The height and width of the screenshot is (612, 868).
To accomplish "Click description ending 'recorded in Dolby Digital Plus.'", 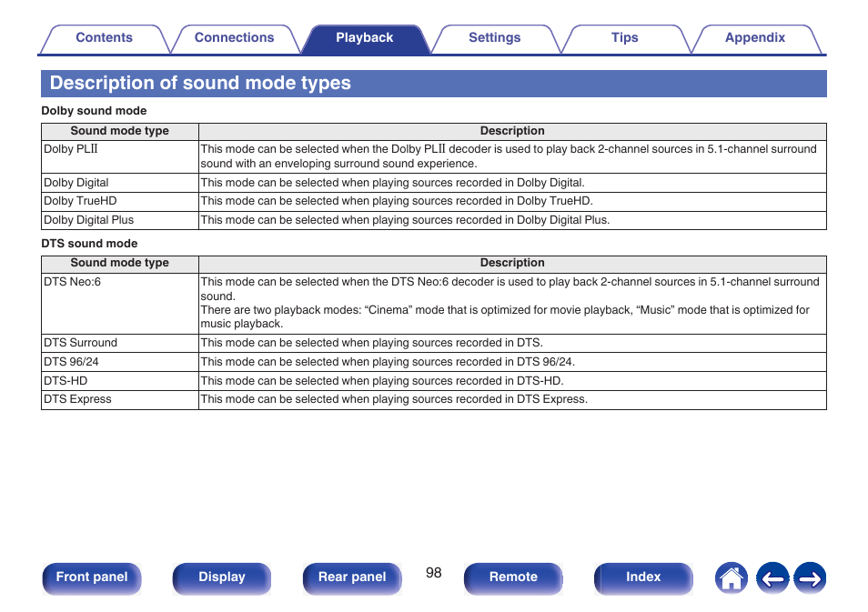I will (405, 220).
